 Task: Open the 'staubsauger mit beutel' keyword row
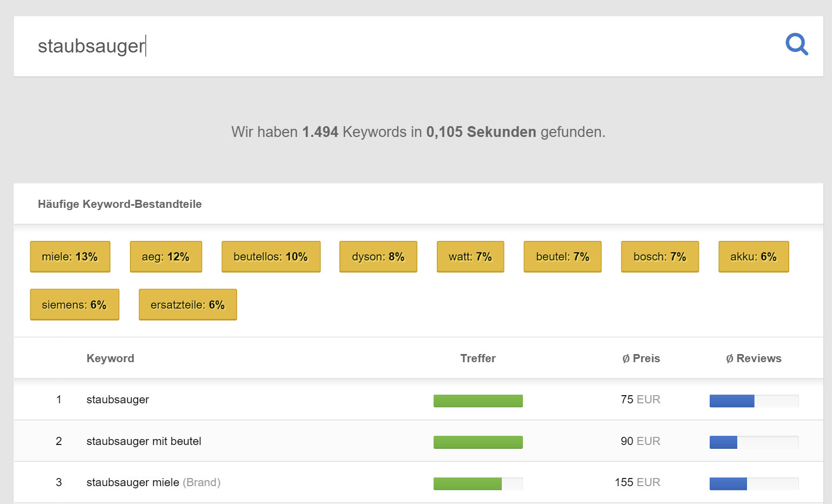click(143, 441)
